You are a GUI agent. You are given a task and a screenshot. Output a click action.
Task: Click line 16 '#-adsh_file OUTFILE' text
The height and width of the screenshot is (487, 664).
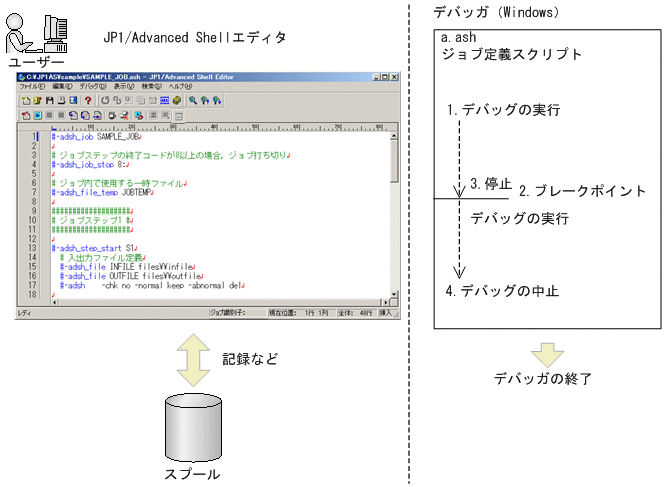coord(99,276)
